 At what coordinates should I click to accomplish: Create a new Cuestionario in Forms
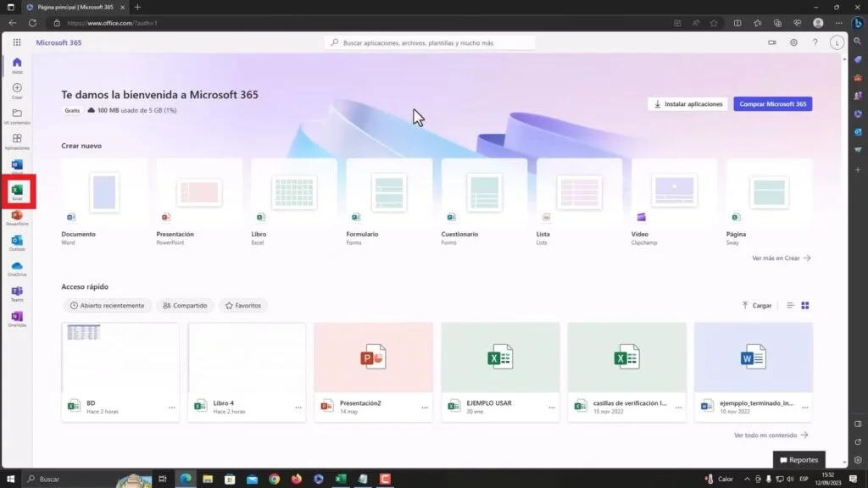[484, 202]
